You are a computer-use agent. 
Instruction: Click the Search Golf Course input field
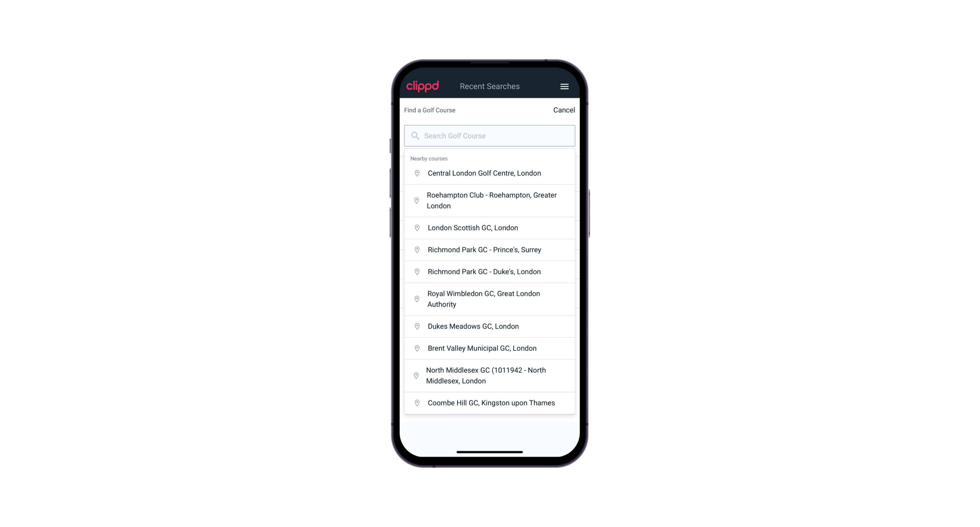click(490, 135)
